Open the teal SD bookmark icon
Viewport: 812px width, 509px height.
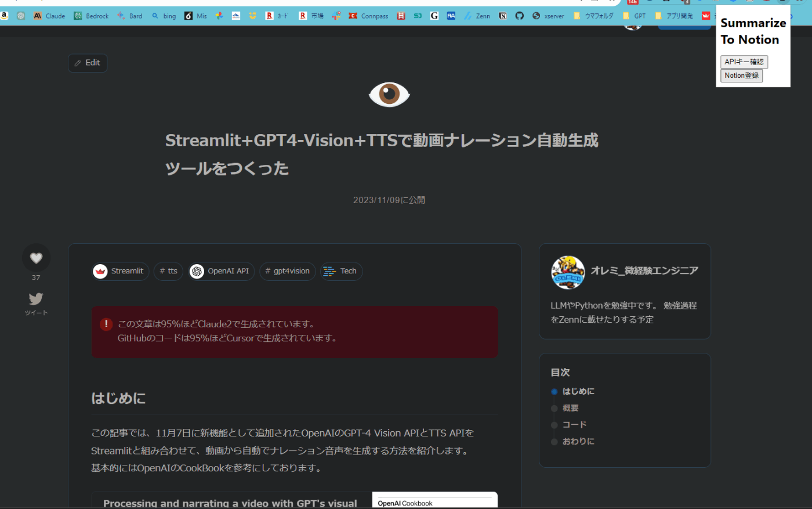[x=418, y=16]
